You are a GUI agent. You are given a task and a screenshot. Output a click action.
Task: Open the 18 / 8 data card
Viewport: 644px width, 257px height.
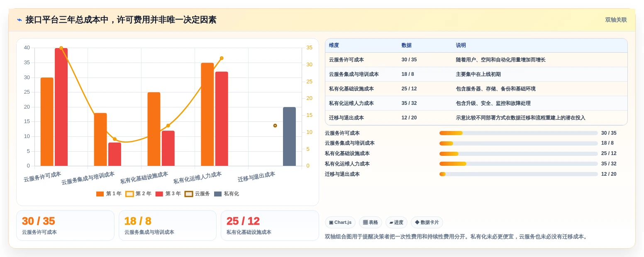pos(168,225)
